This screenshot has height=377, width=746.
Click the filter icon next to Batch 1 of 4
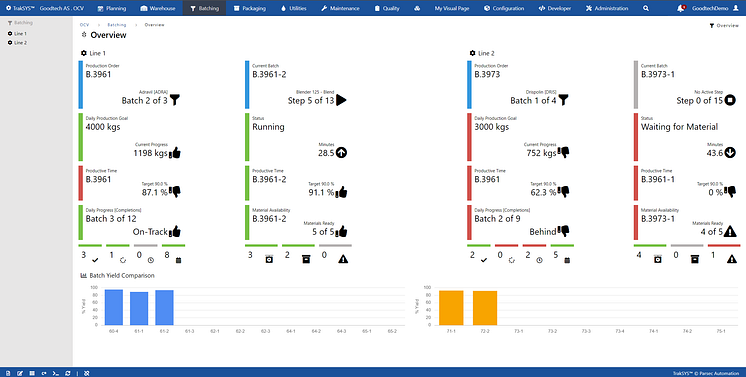click(564, 100)
